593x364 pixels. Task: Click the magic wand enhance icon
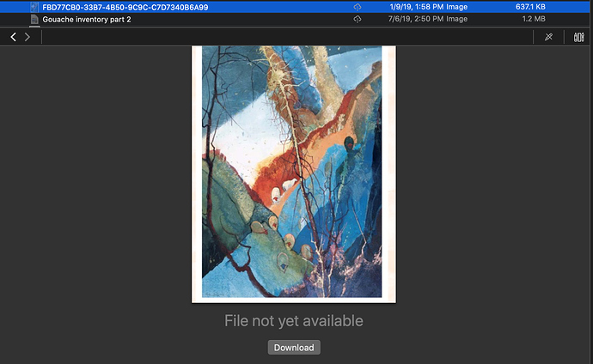pyautogui.click(x=549, y=37)
